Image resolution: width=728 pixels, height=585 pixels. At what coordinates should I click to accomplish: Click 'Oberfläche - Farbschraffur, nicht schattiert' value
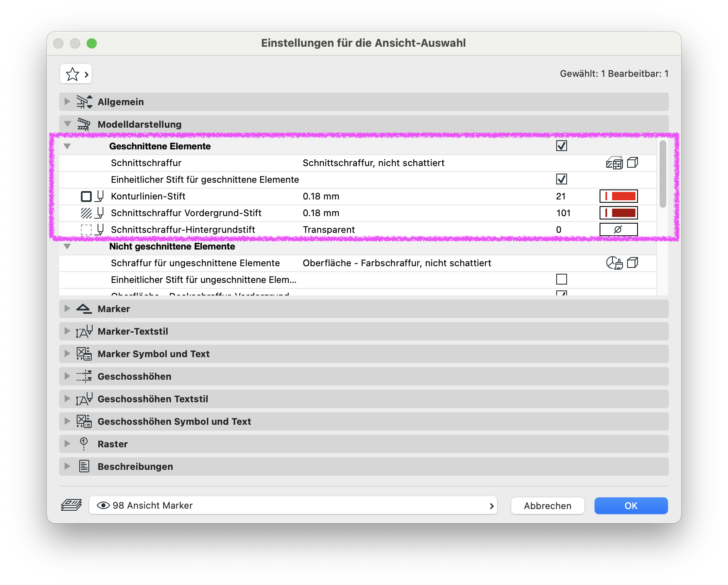pos(397,263)
